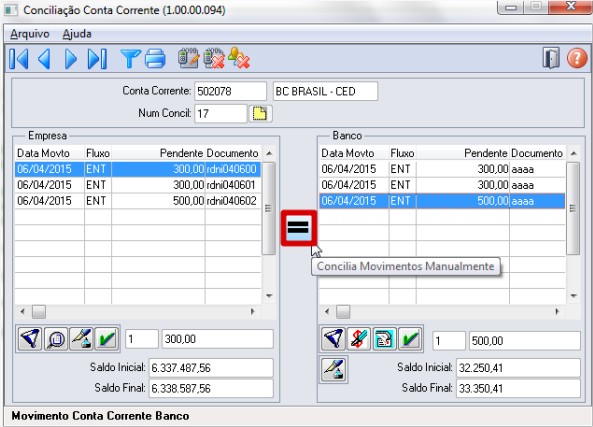This screenshot has height=427, width=593.
Task: Open the filter funnel tool
Action: 130,59
